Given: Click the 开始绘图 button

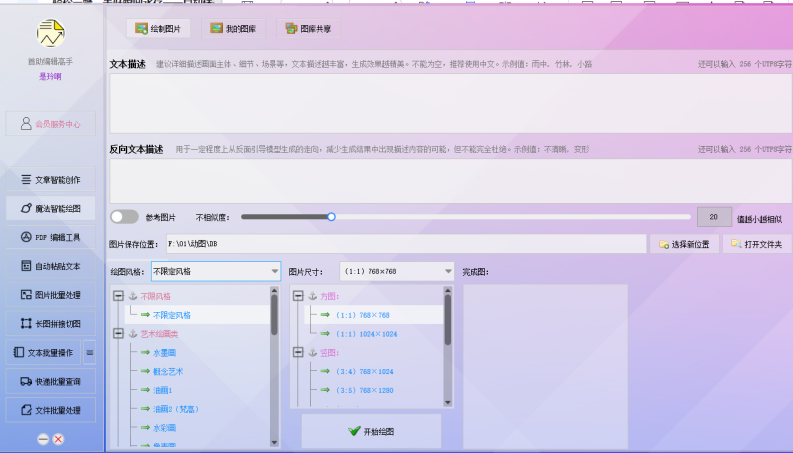Looking at the screenshot, I should (371, 431).
